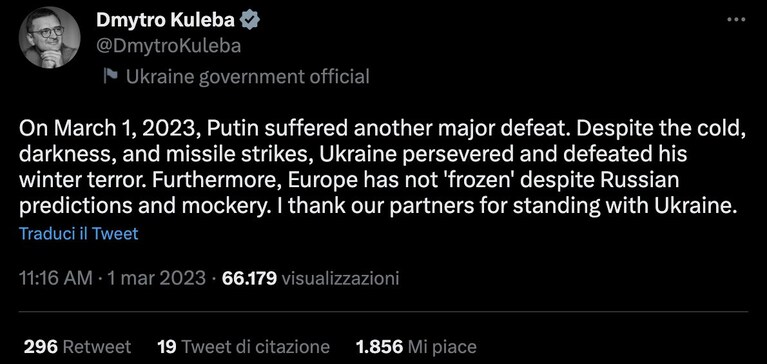Open Dmytro Kuleba's profile avatar photo

coord(49,38)
